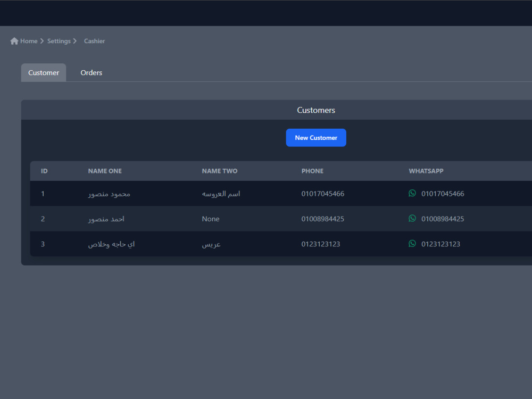
Task: Click the PHONE column header
Action: 312,171
